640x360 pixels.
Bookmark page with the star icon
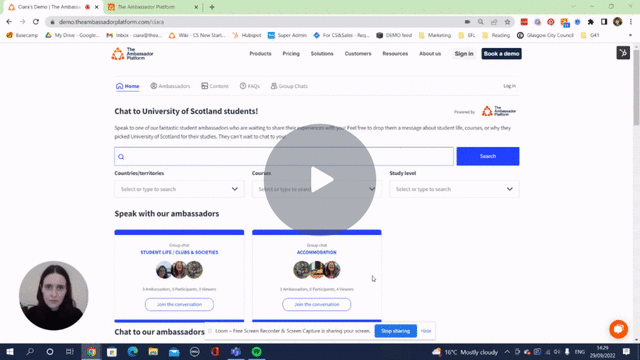tap(507, 22)
